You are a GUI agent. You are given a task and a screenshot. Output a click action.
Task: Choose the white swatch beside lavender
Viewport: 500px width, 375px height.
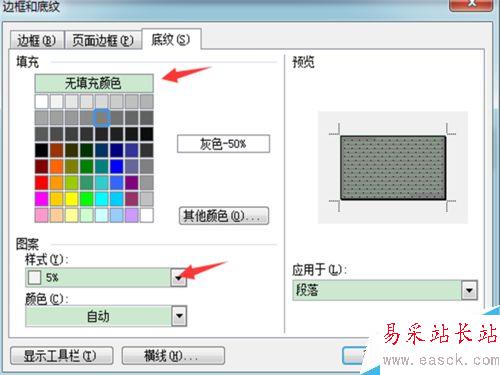coord(146,215)
